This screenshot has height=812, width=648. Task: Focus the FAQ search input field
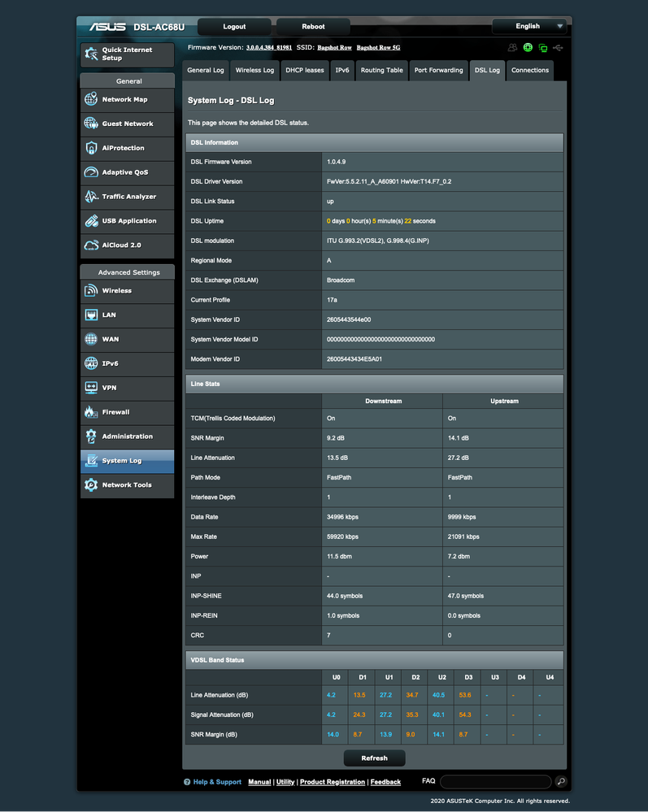point(496,781)
